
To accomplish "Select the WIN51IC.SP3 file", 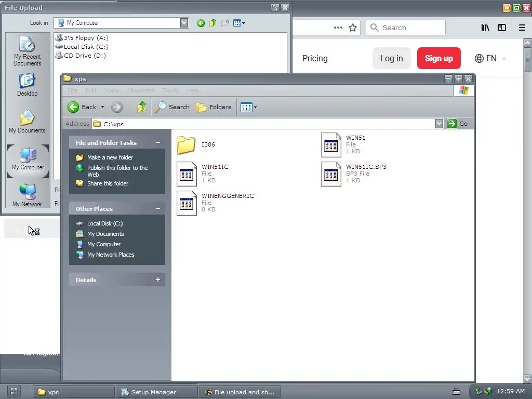I will coord(354,174).
